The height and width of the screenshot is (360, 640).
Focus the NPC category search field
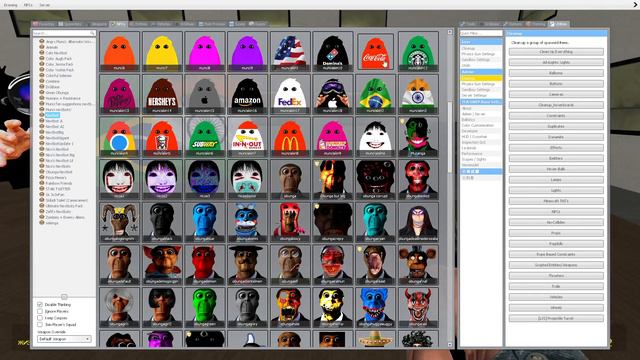[x=64, y=33]
